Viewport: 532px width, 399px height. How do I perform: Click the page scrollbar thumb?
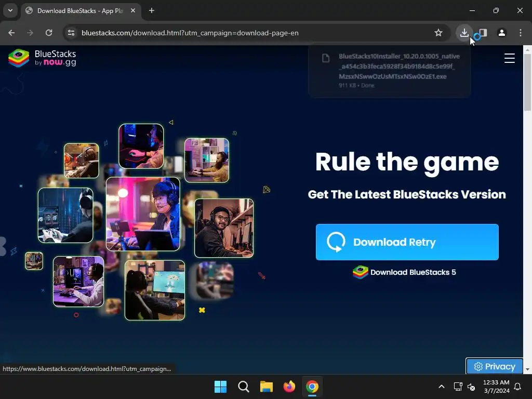tap(527, 82)
